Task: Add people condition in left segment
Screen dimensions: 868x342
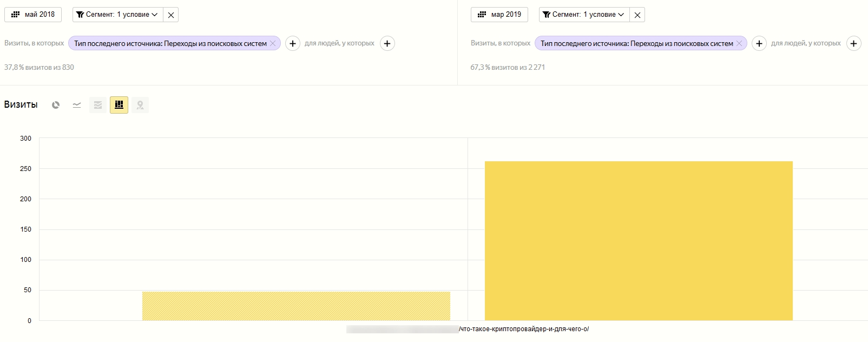Action: point(387,43)
